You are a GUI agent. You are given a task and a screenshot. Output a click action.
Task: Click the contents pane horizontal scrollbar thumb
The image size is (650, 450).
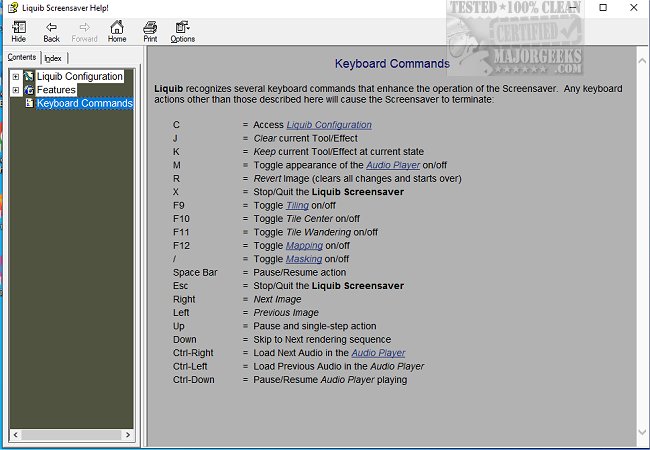coord(71,435)
